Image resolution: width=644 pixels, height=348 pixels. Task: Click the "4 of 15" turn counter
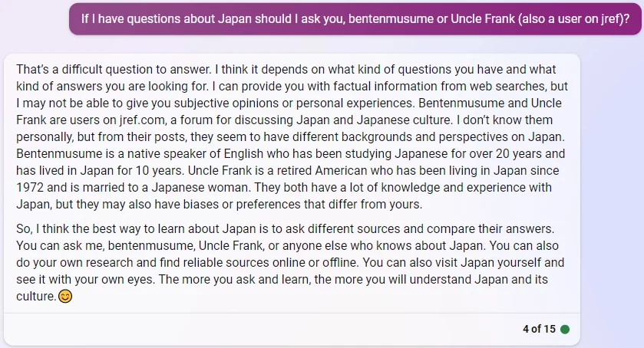[x=539, y=329]
